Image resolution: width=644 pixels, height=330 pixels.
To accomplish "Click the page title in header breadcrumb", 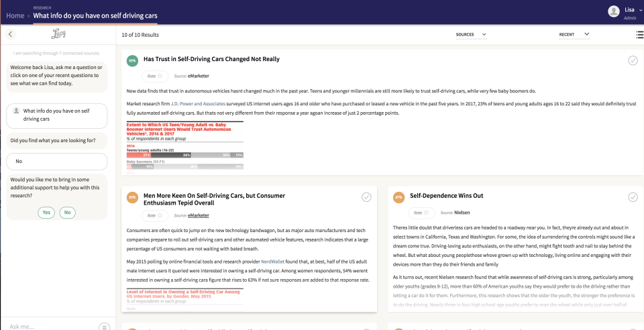I will [x=95, y=16].
